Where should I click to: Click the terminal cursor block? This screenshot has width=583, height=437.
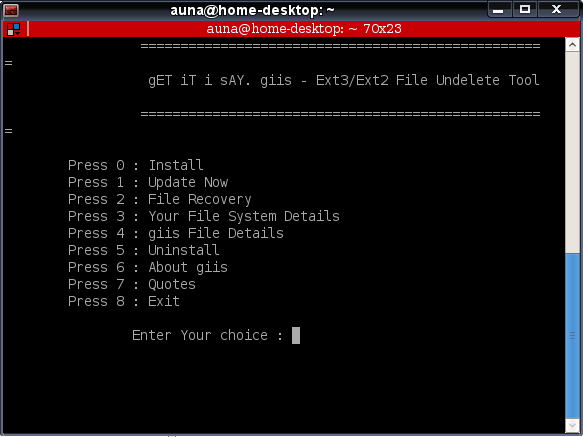[x=296, y=335]
